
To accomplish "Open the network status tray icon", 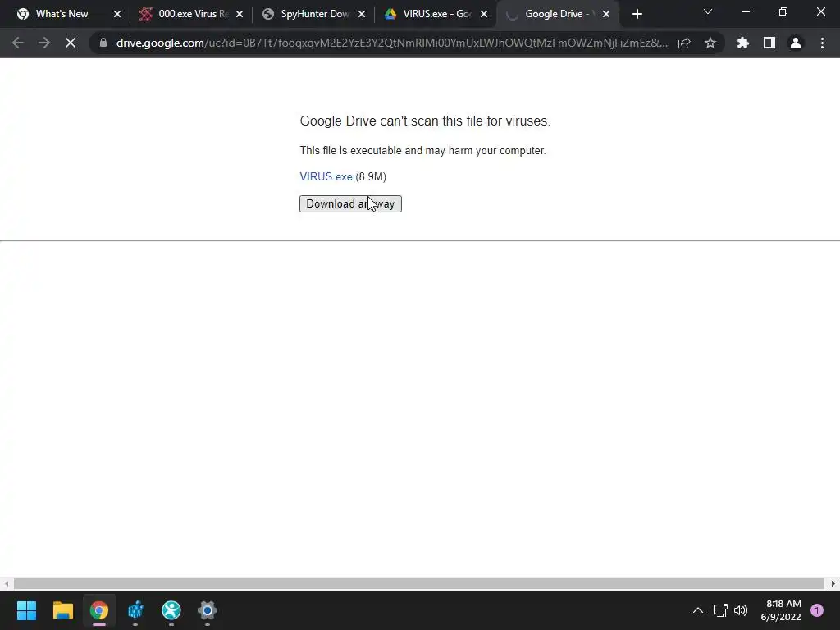I will (x=721, y=610).
